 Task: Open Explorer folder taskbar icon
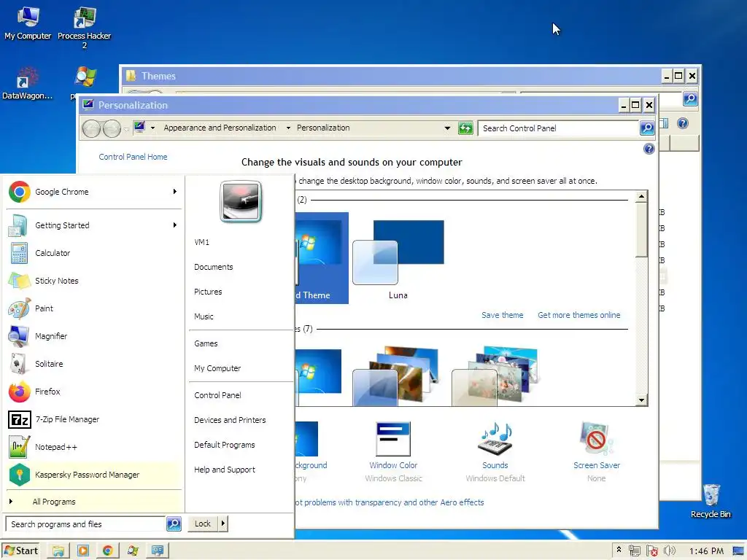(x=58, y=551)
